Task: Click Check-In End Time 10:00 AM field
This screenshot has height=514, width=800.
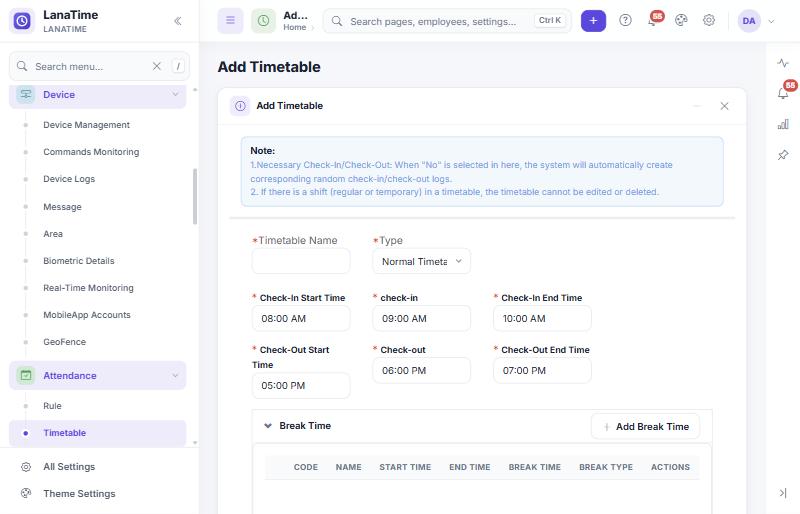Action: tap(542, 319)
